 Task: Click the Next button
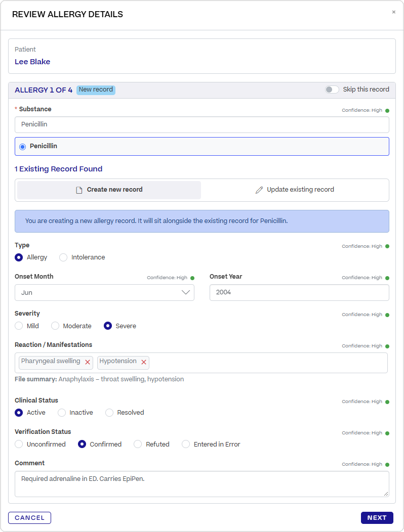377,518
